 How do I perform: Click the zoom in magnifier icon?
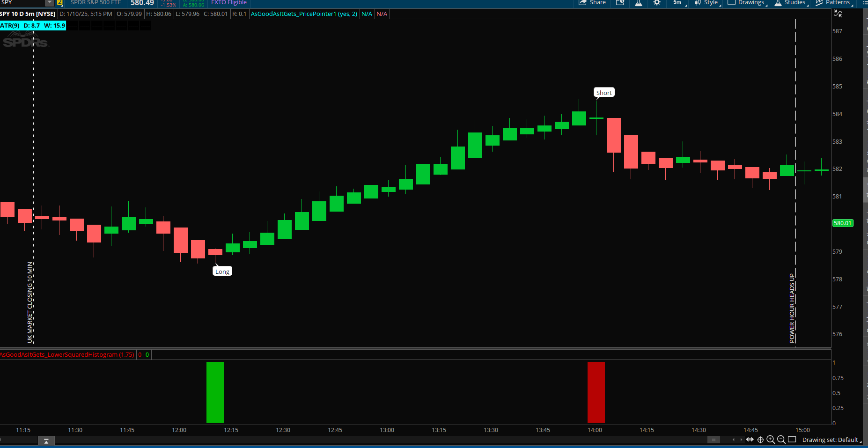click(771, 440)
